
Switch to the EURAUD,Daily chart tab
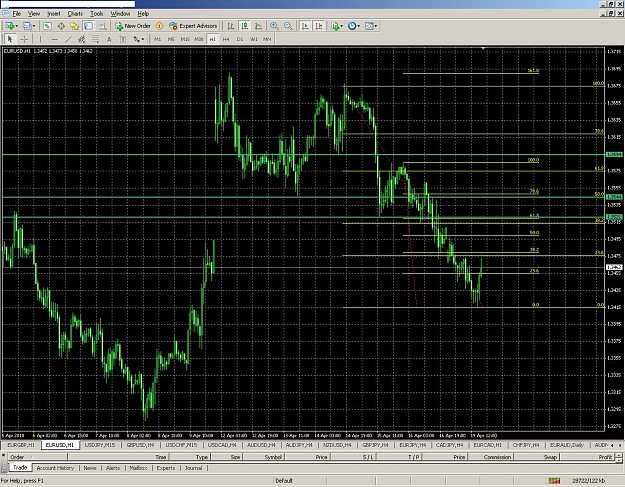(x=567, y=445)
